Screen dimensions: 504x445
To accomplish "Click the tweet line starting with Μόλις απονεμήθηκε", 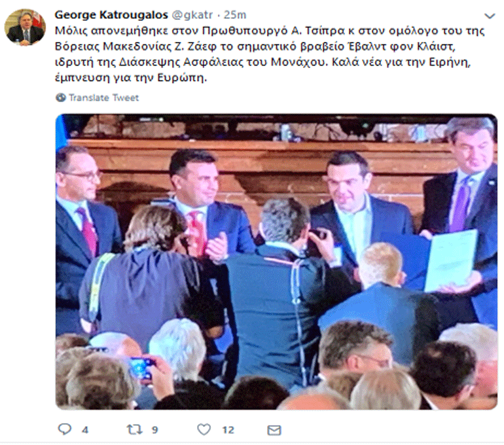I will click(x=270, y=31).
